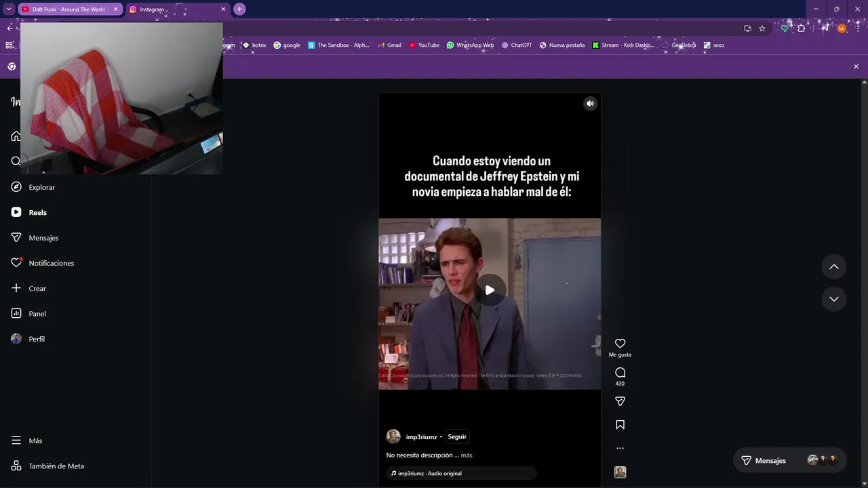
Task: Open the Explorar page in the sidebar
Action: click(x=33, y=187)
